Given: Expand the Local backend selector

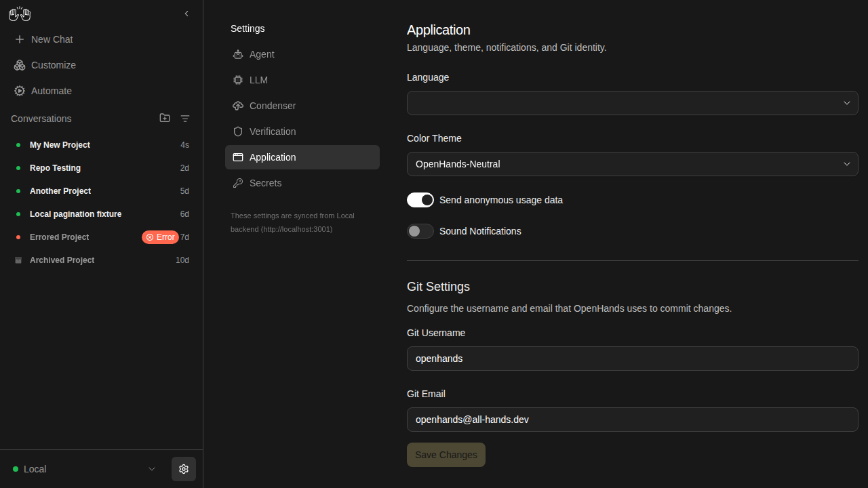Looking at the screenshot, I should pos(85,469).
